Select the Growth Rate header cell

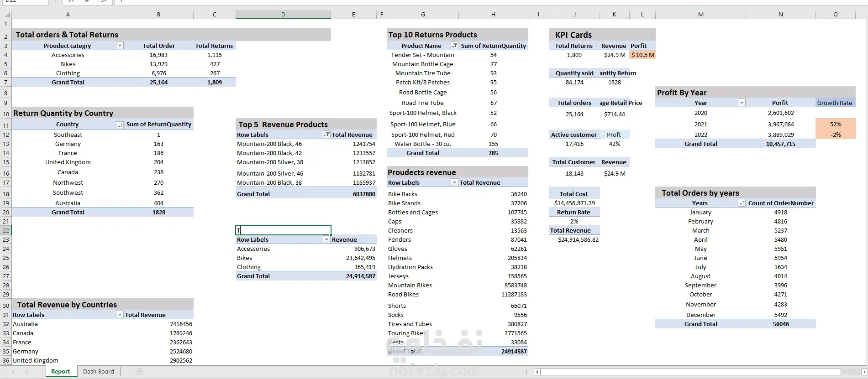click(x=835, y=103)
